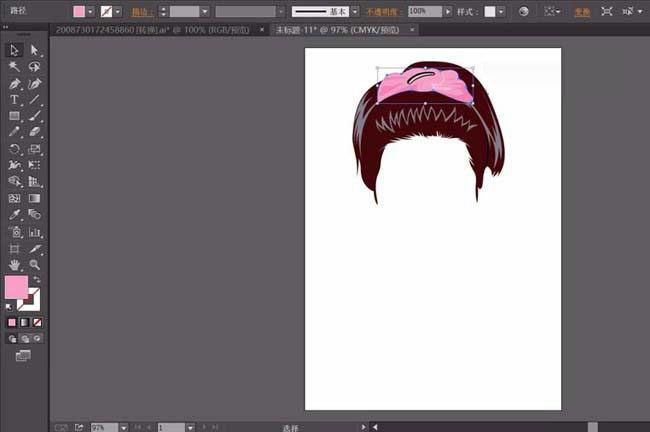Viewport: 650px width, 432px height.
Task: Toggle Gradient fill mode button
Action: [24, 323]
